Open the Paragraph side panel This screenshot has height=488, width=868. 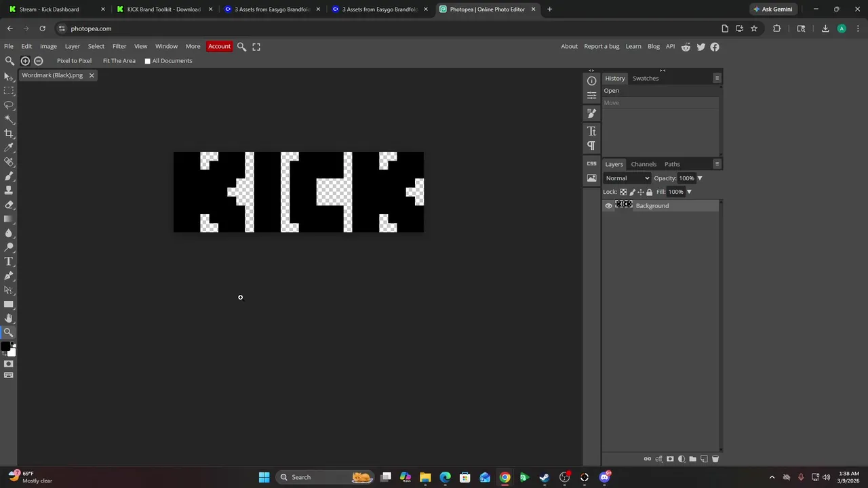click(x=591, y=146)
